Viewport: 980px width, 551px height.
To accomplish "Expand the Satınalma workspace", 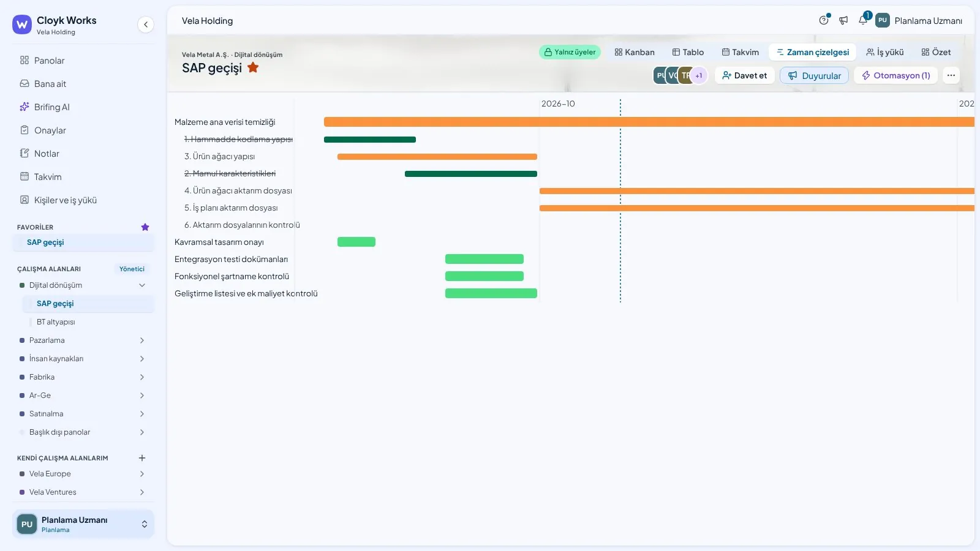I will pos(142,414).
